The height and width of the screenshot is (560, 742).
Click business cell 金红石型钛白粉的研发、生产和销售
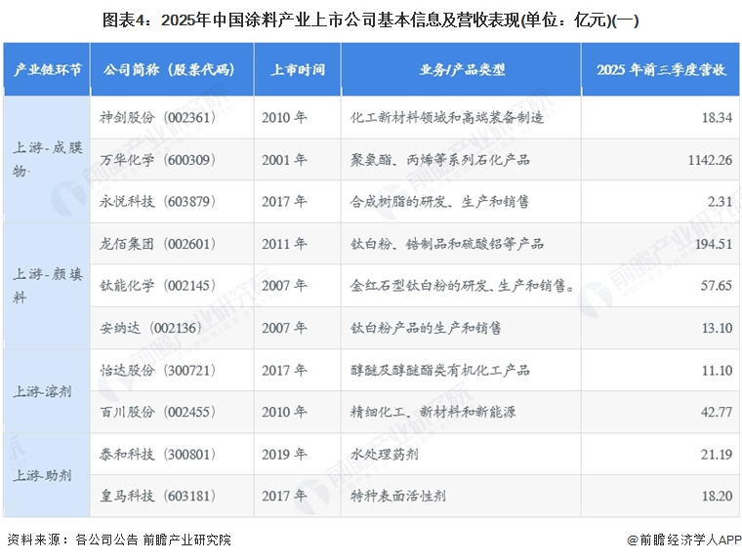click(462, 285)
